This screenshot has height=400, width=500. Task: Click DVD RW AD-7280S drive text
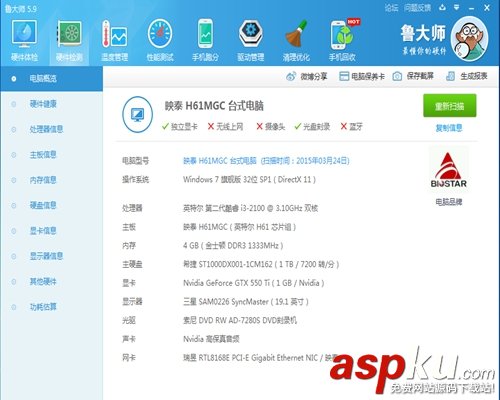tap(240, 321)
